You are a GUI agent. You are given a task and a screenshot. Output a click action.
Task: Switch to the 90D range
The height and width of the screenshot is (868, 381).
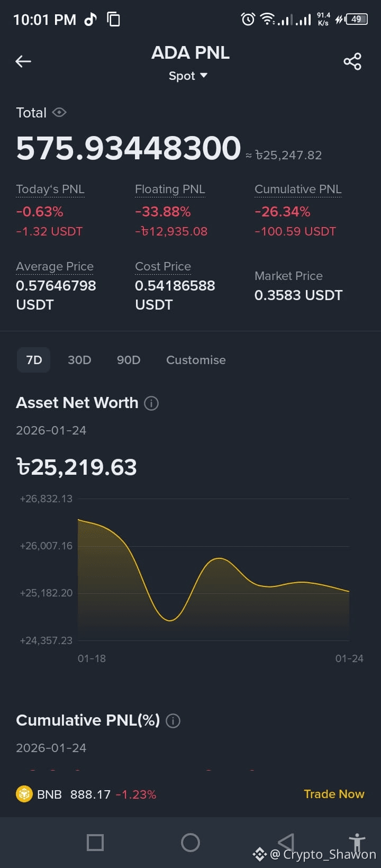(x=129, y=360)
